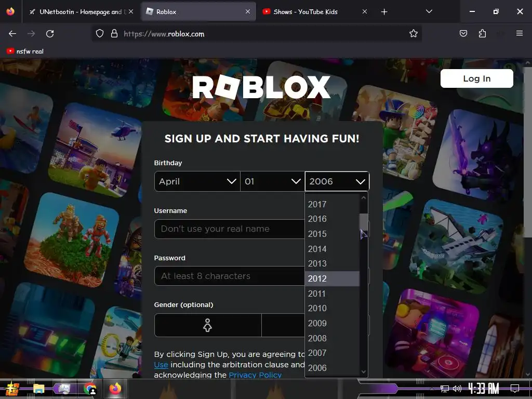This screenshot has height=399, width=532.
Task: Switch to the Roblox tab
Action: click(198, 11)
